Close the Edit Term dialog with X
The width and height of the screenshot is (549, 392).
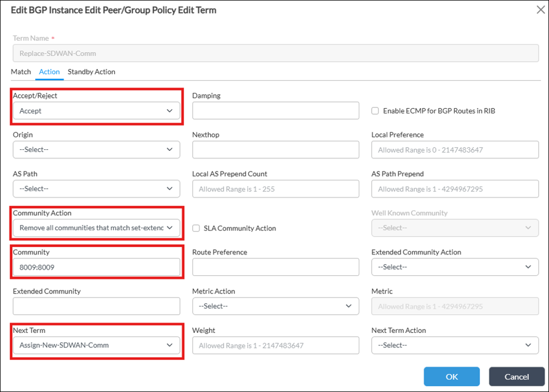540,10
